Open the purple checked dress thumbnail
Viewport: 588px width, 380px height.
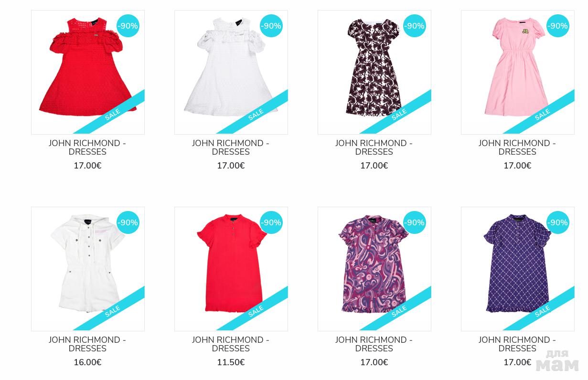(518, 269)
